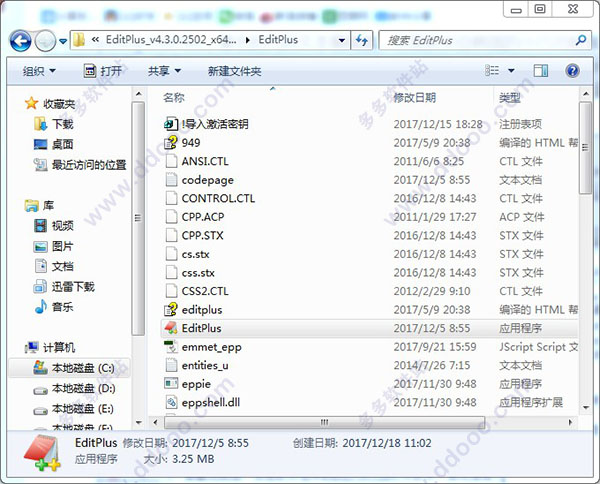The height and width of the screenshot is (484, 600).
Task: Open 下载 in favorites
Action: (54, 124)
